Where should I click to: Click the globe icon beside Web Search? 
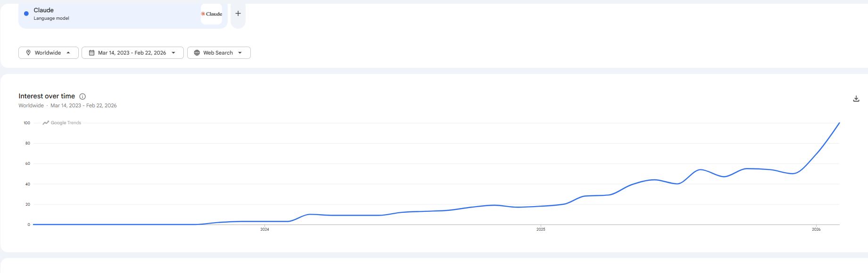coord(197,53)
